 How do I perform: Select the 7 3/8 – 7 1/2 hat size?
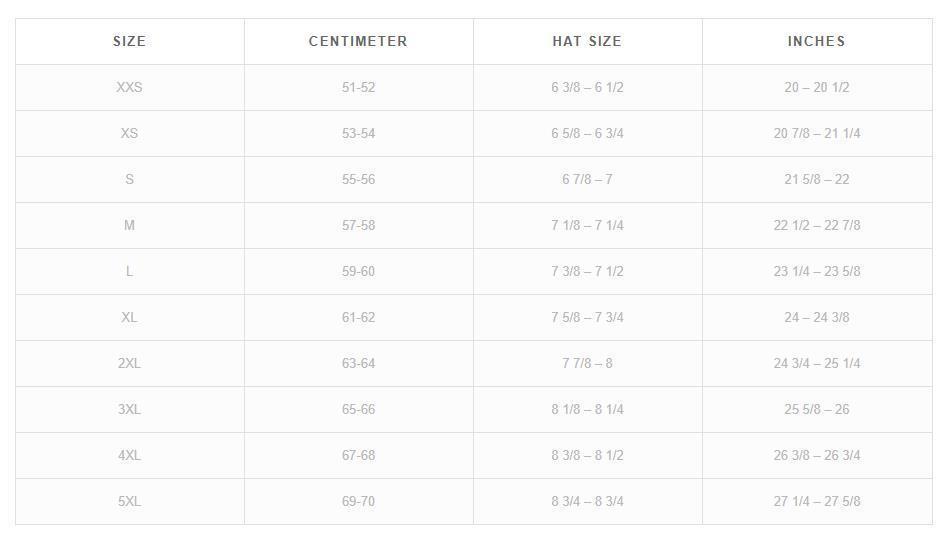[587, 271]
